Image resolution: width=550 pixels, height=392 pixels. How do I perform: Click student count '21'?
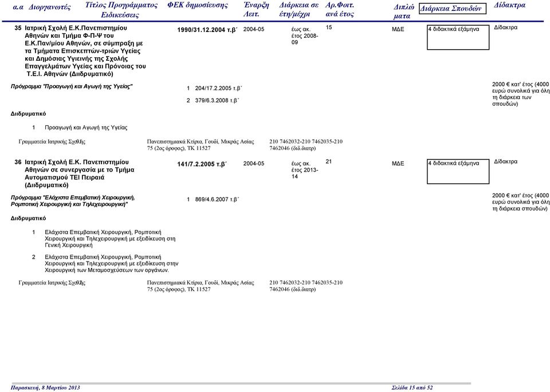(x=329, y=161)
